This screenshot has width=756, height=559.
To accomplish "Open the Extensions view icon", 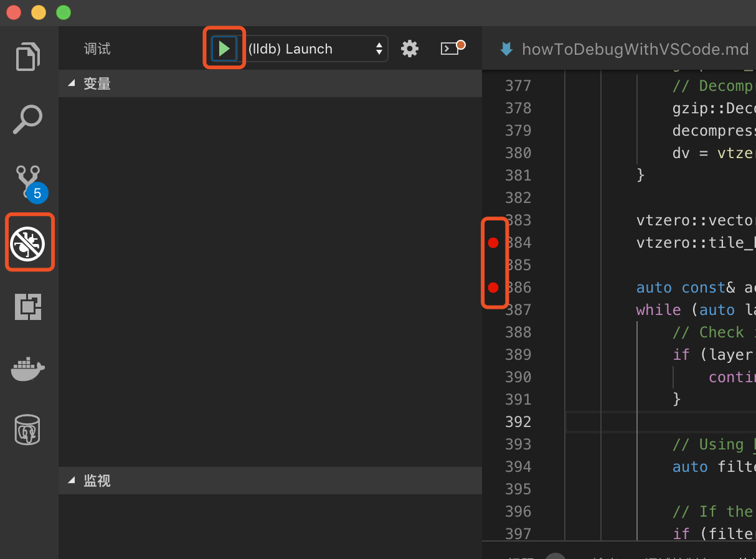I will pos(27,306).
